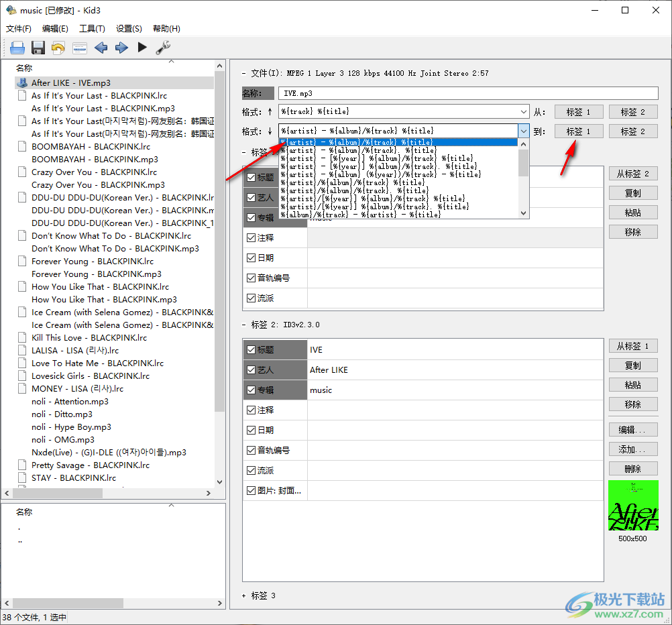Toggle the 日期 checkbox in Tag 1
Viewport: 672px width, 625px height.
(251, 258)
